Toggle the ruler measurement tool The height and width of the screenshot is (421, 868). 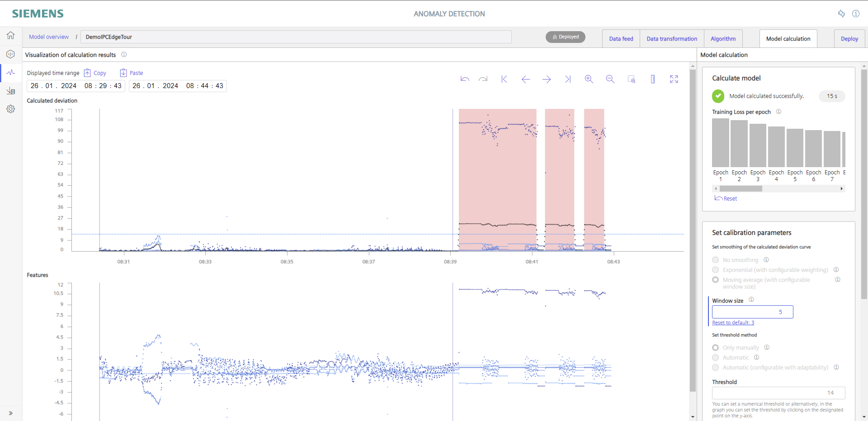click(x=653, y=79)
